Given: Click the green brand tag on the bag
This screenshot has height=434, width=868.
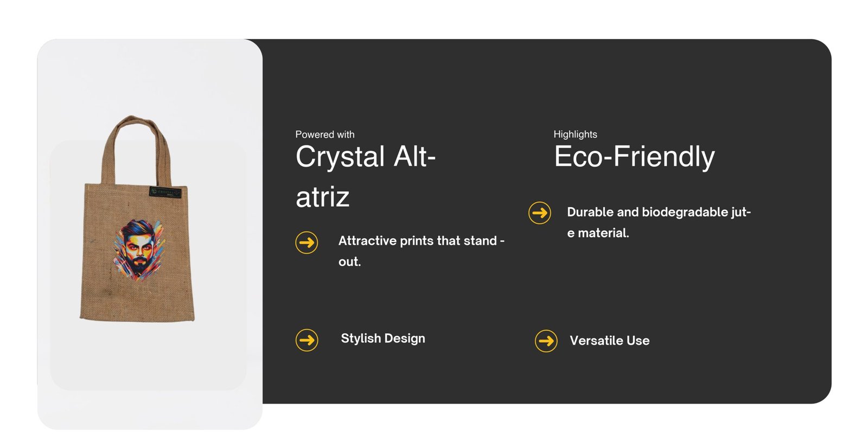Looking at the screenshot, I should [x=165, y=193].
